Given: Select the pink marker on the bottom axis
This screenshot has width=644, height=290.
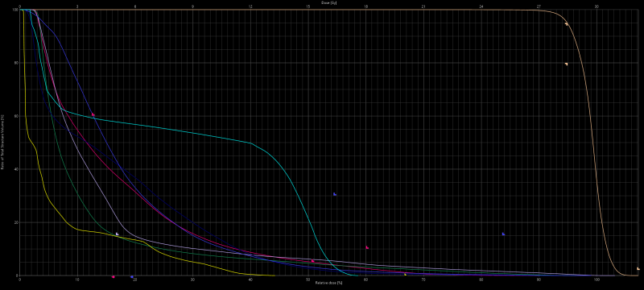Looking at the screenshot, I should 114,277.
